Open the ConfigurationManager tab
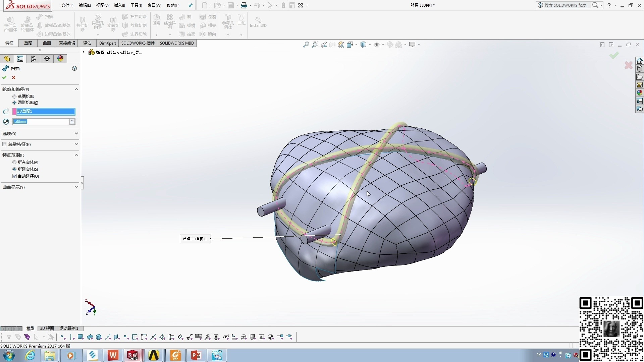644x362 pixels. [34, 59]
